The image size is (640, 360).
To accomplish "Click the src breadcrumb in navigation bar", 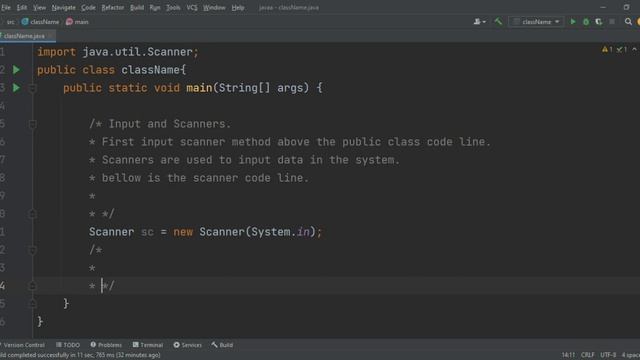I will pyautogui.click(x=11, y=22).
